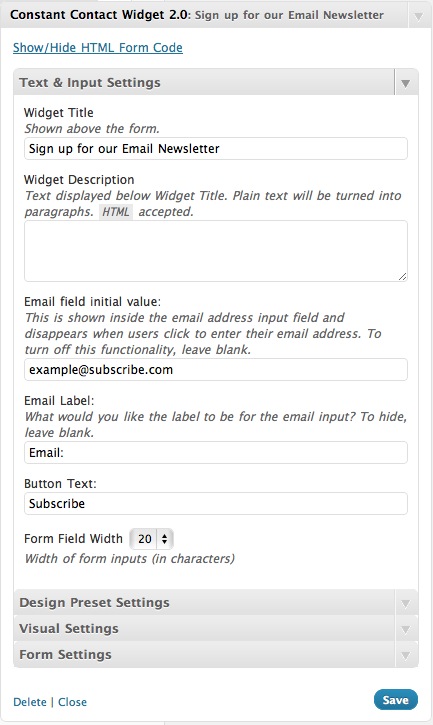The height and width of the screenshot is (725, 433).
Task: Click the Save button
Action: (396, 700)
